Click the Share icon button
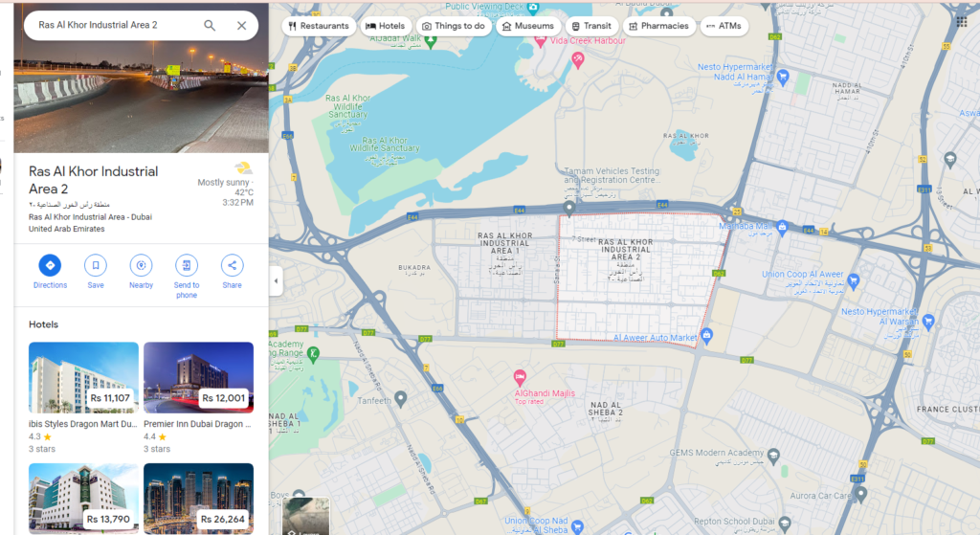 (232, 265)
